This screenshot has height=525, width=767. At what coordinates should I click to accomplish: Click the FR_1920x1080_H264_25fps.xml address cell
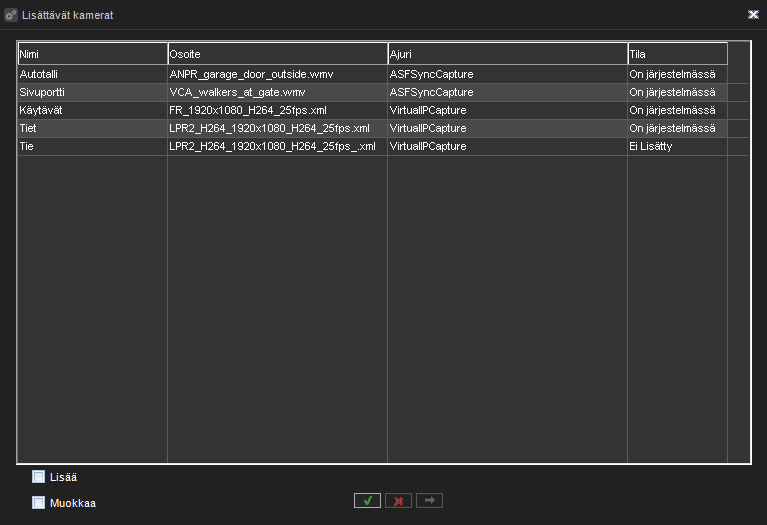pyautogui.click(x=277, y=110)
